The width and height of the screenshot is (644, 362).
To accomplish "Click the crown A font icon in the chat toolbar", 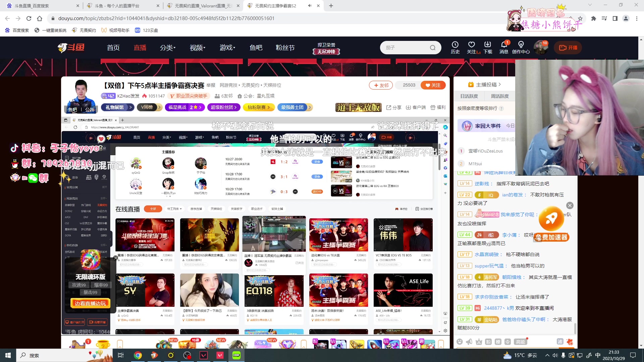I will coord(479,342).
